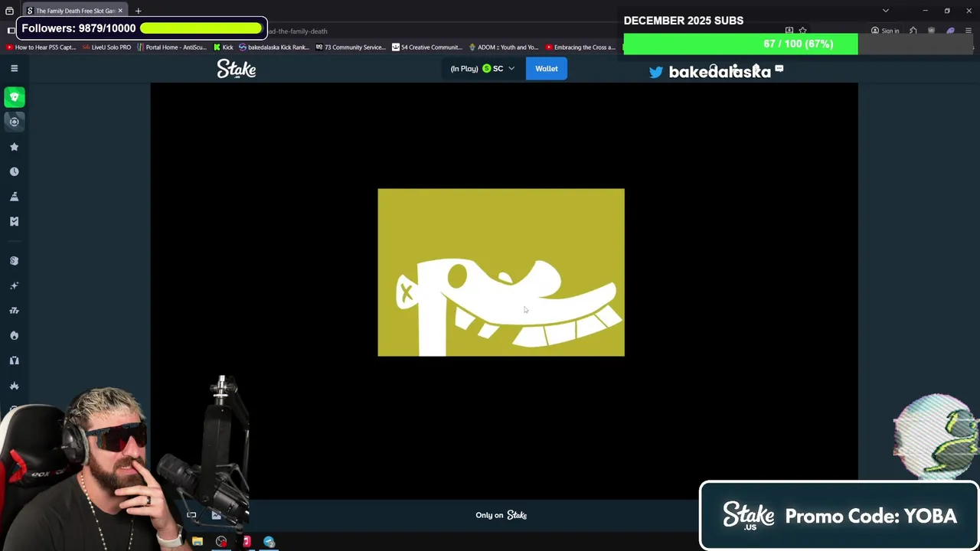
Task: Select the green casino shield sidebar icon
Action: tap(14, 97)
